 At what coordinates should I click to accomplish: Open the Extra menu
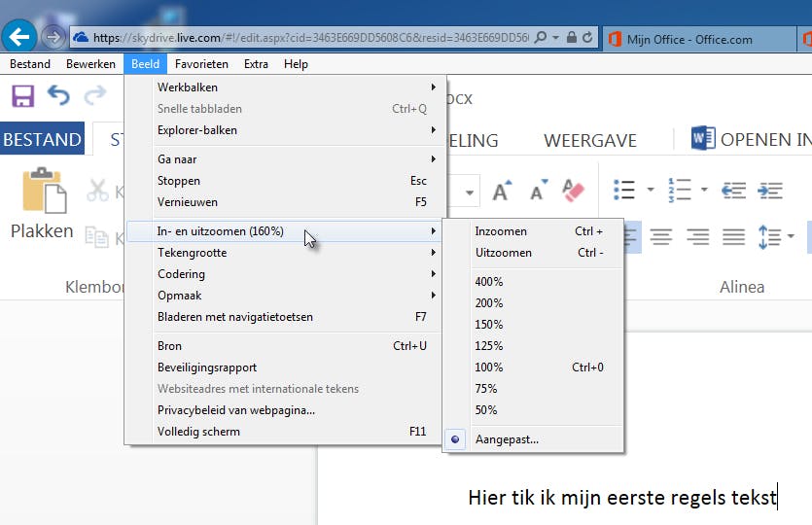(256, 64)
